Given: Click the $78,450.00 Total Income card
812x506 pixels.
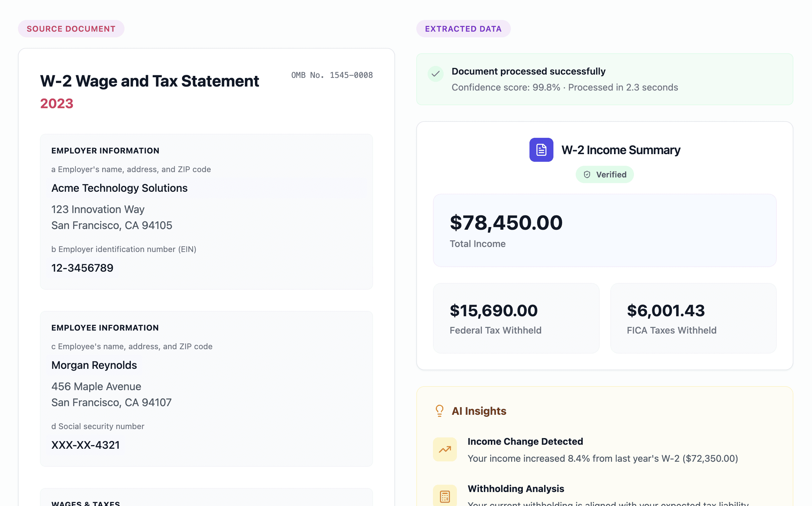Looking at the screenshot, I should pyautogui.click(x=604, y=230).
